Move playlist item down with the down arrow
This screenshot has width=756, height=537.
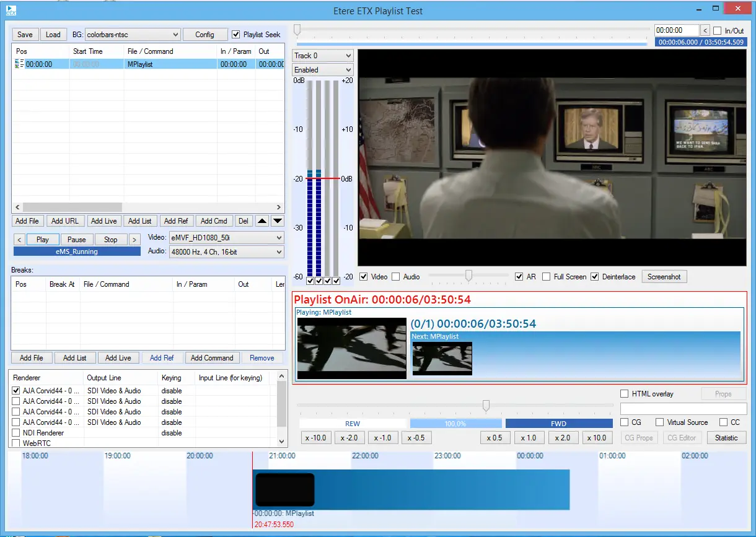pyautogui.click(x=278, y=221)
